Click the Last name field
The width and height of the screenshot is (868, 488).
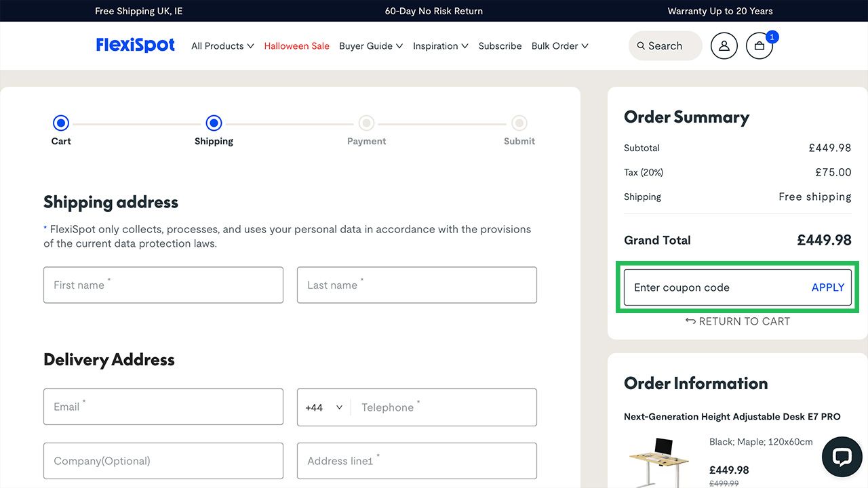pos(417,285)
